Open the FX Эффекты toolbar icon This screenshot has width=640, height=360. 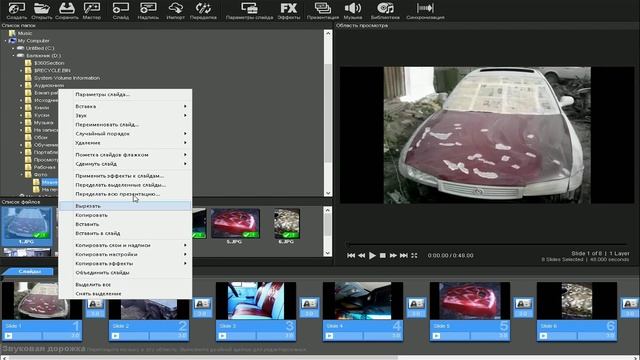289,11
